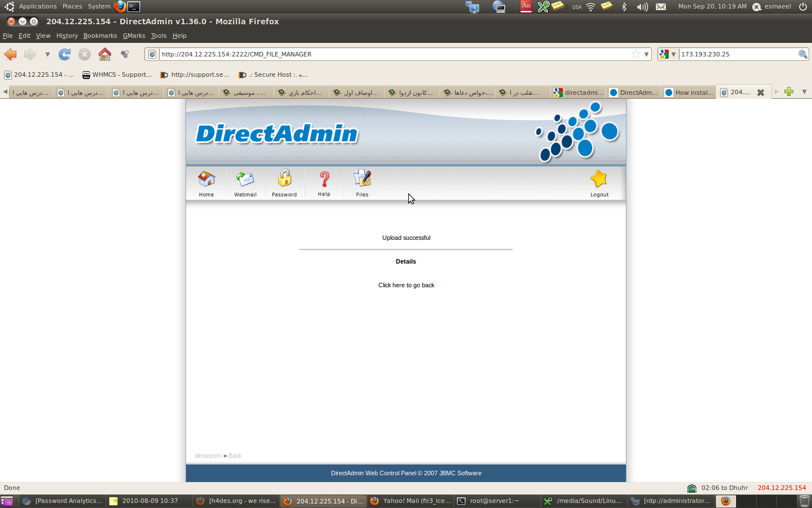Launch the terminal from top panel
Screen dimensions: 812x508
click(134, 6)
